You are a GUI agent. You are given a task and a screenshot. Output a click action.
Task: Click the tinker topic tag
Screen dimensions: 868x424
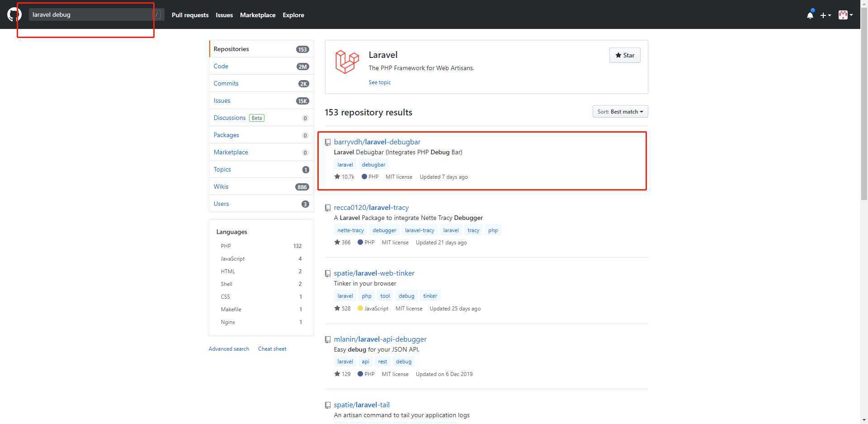click(x=430, y=296)
